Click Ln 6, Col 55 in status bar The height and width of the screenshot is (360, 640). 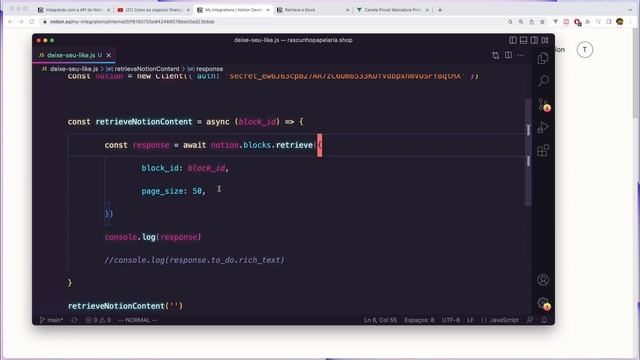click(380, 320)
